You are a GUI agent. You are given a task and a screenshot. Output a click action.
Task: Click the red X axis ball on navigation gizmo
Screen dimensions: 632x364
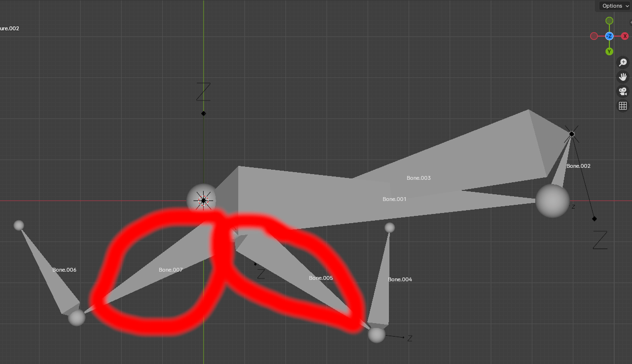pos(624,36)
